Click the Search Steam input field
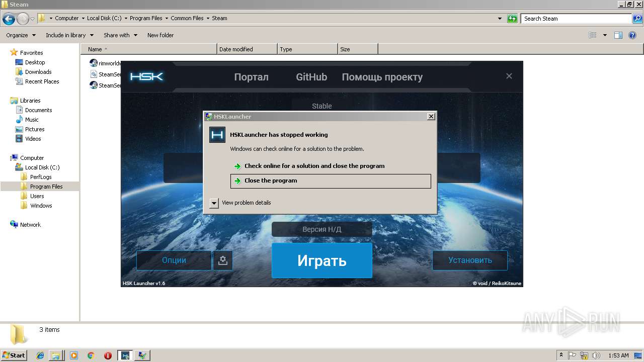644x362 pixels. [x=577, y=19]
